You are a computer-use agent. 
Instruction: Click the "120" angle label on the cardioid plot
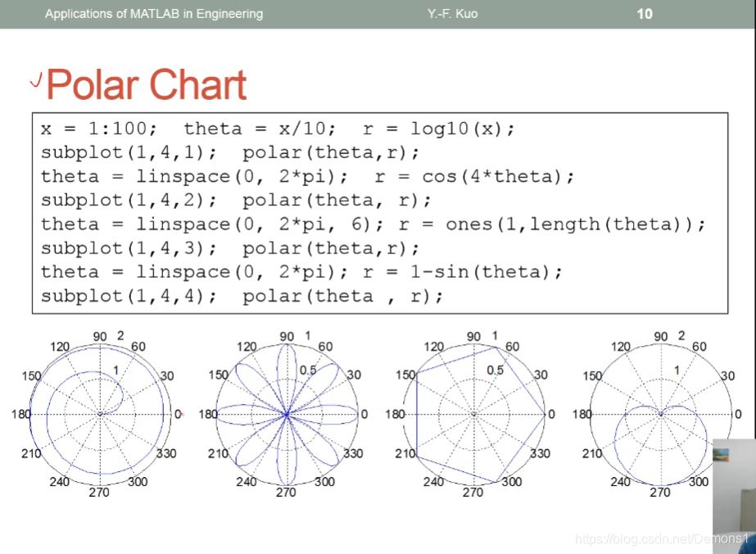tap(621, 347)
